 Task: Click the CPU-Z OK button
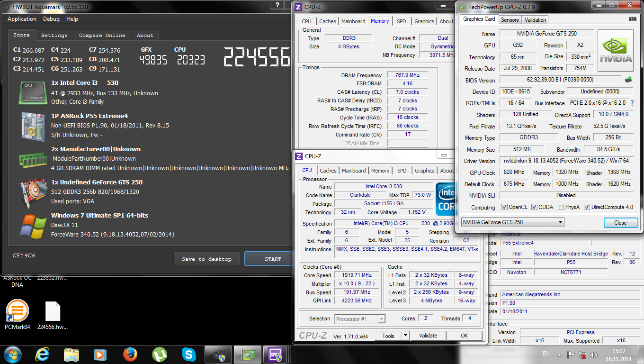tap(465, 336)
